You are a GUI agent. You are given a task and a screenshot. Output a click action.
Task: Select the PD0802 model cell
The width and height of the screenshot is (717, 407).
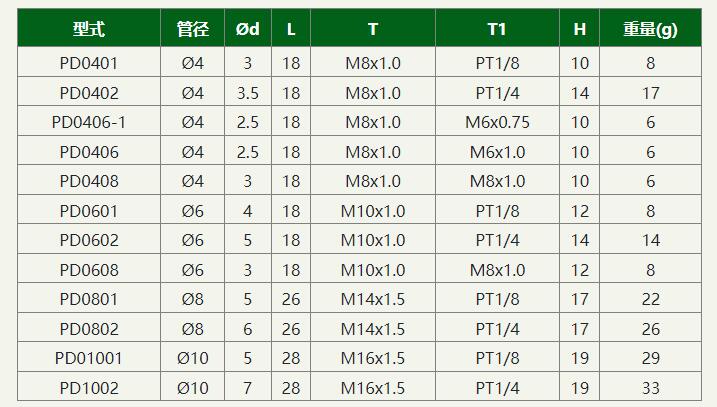click(89, 328)
